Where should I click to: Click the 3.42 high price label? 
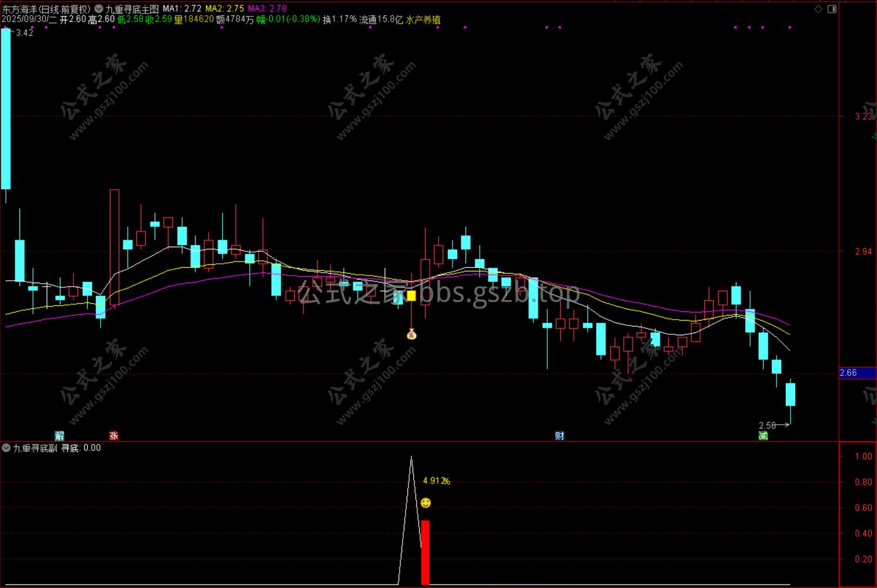[25, 33]
